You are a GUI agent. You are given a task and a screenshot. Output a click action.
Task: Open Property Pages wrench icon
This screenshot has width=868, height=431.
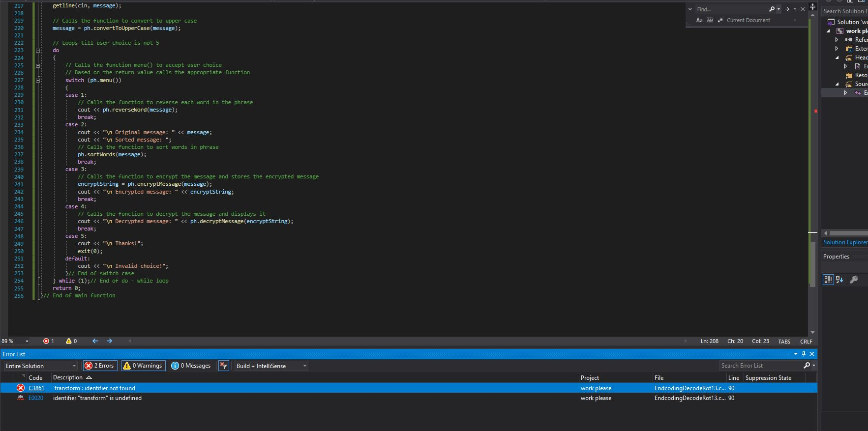(x=854, y=280)
